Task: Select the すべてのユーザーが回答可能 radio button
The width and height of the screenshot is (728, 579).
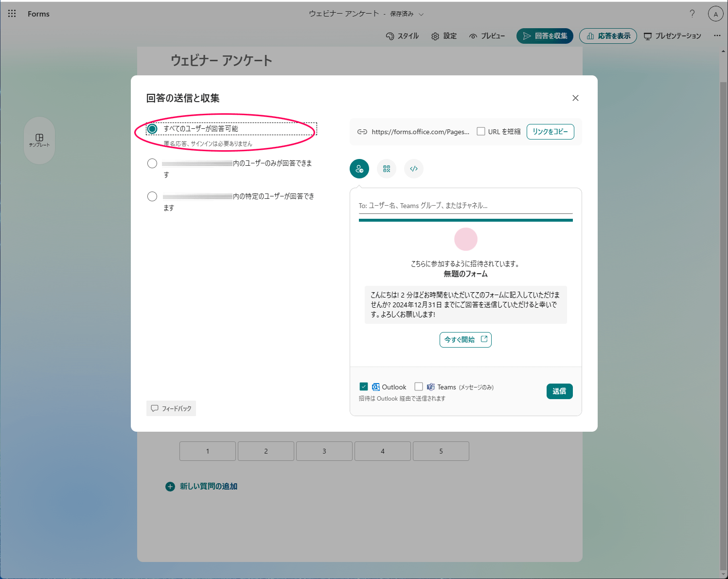Action: coord(152,128)
